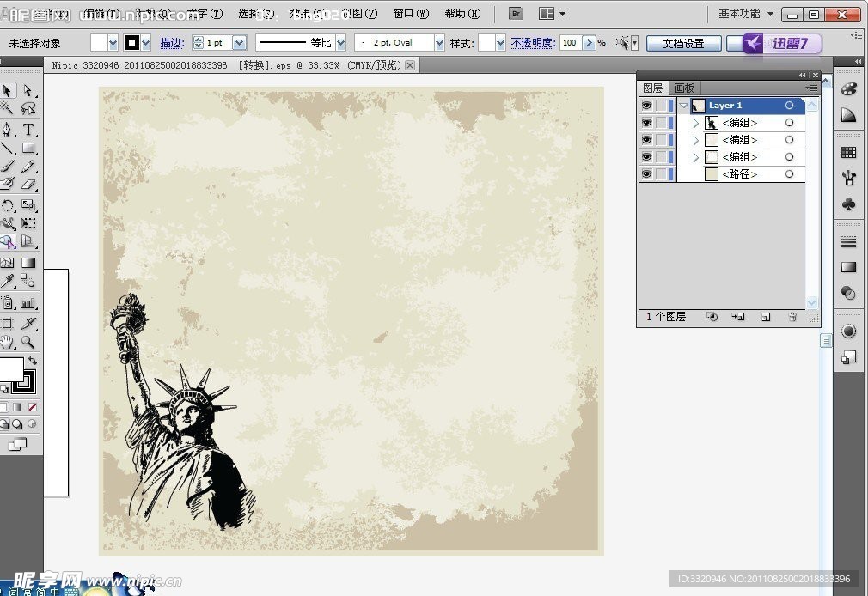Open the Symbols panel (club icon)

pyautogui.click(x=848, y=204)
